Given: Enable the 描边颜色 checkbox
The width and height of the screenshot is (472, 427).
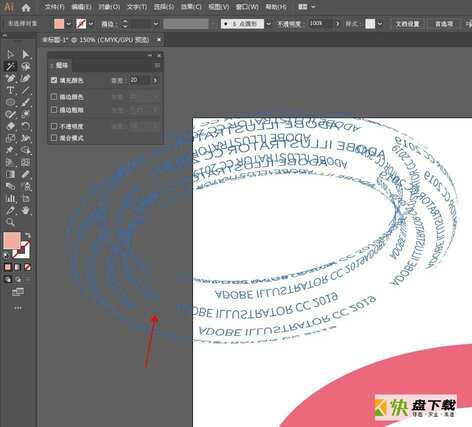Looking at the screenshot, I should click(x=54, y=97).
